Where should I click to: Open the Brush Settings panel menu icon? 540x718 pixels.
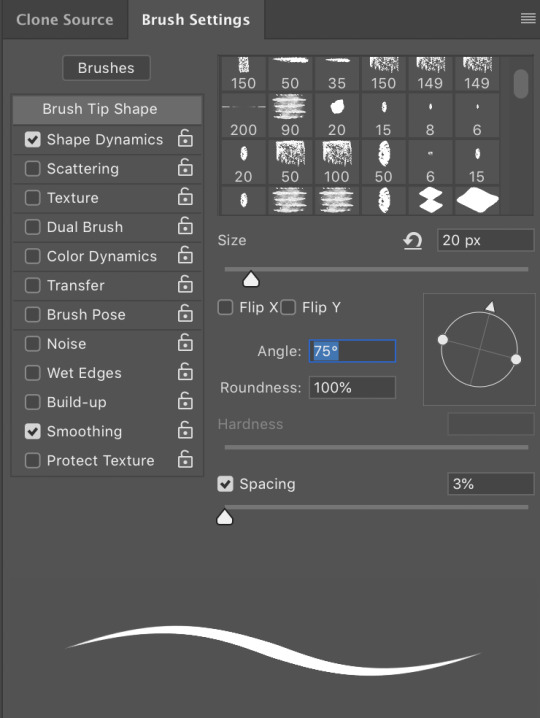pos(528,18)
